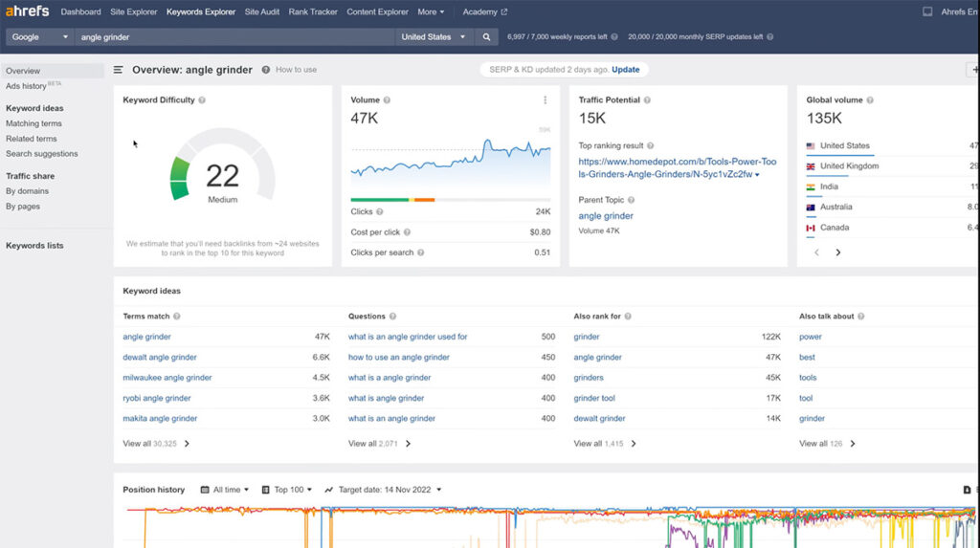This screenshot has height=548, width=980.
Task: Open the United States country dropdown
Action: [434, 37]
